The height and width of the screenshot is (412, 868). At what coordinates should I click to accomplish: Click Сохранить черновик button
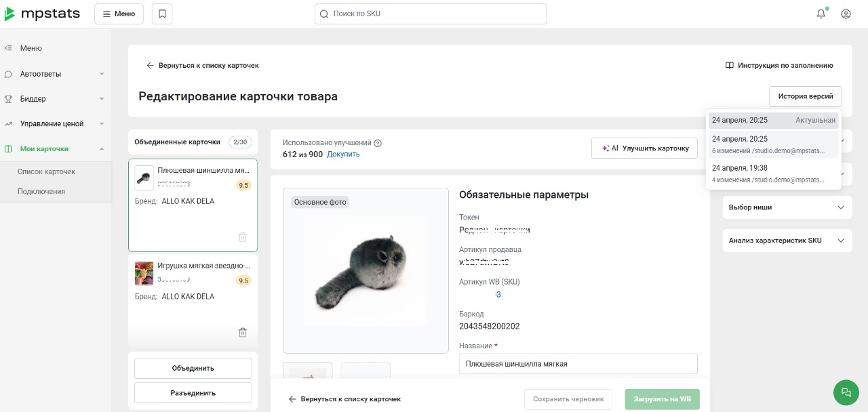[x=568, y=399]
